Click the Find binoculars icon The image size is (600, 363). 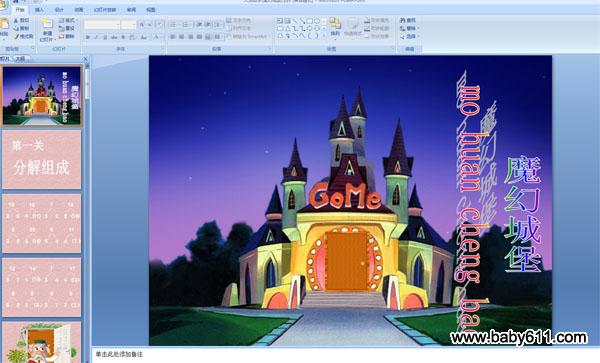click(403, 20)
